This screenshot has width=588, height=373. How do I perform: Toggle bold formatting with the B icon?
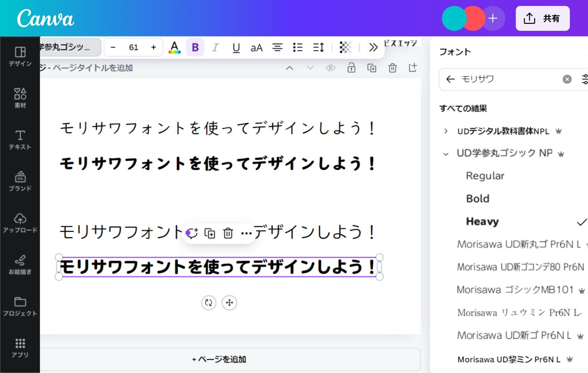195,47
